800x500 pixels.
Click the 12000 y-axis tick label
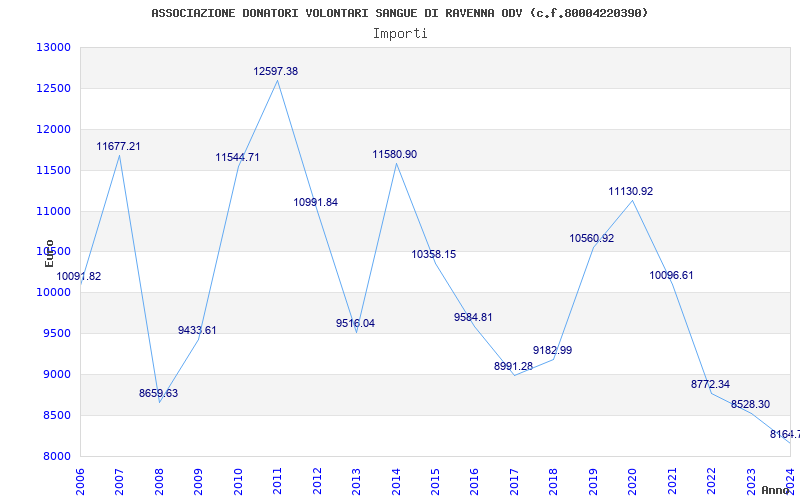[53, 129]
